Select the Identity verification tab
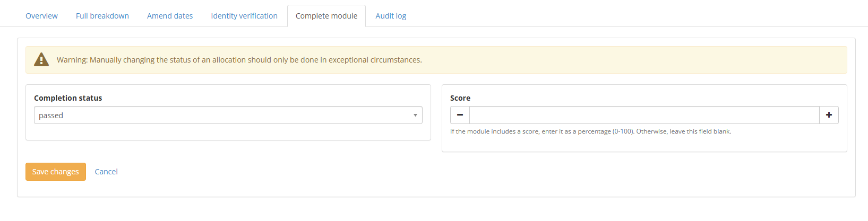This screenshot has height=221, width=868. (244, 16)
